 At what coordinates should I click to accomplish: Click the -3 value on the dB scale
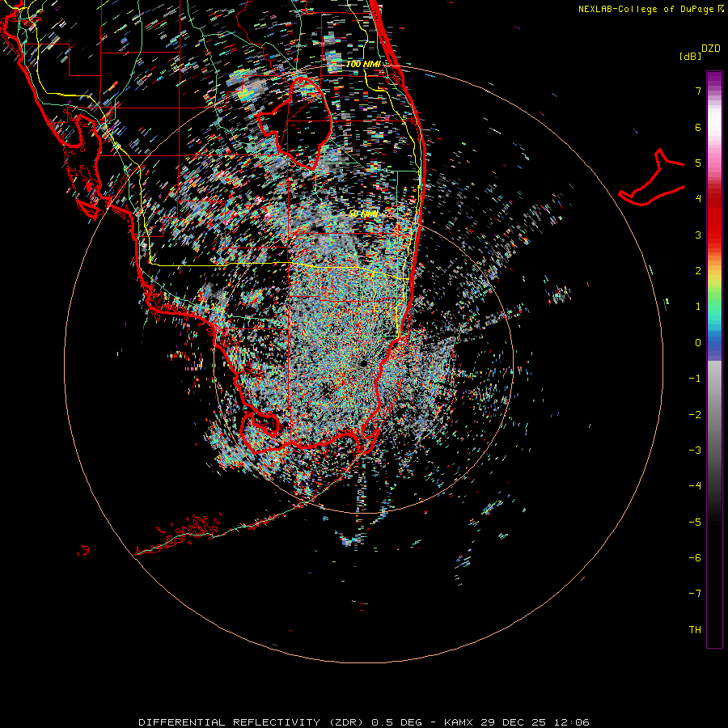695,451
